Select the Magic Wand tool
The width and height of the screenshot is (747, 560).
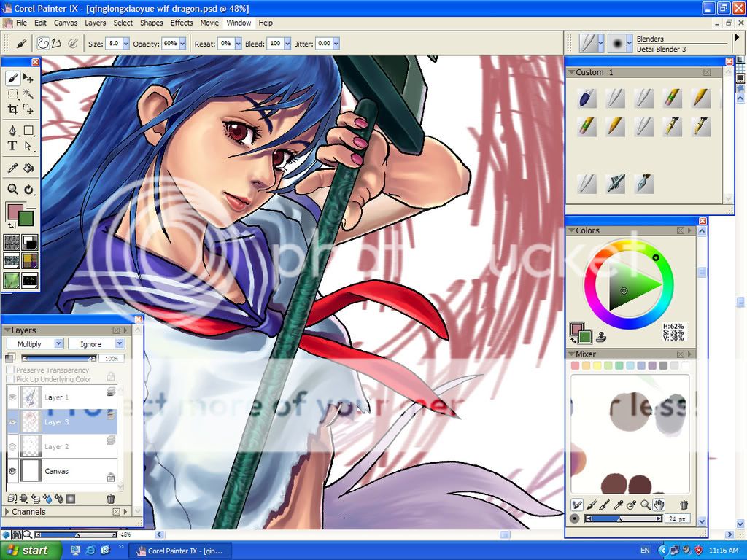[x=28, y=94]
